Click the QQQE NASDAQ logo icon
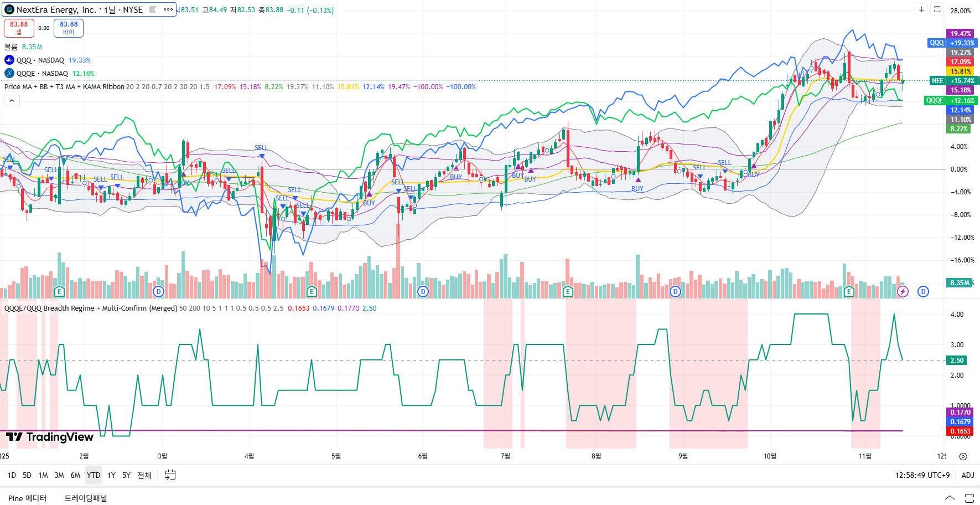Viewport: 980px width, 505px height. click(9, 73)
